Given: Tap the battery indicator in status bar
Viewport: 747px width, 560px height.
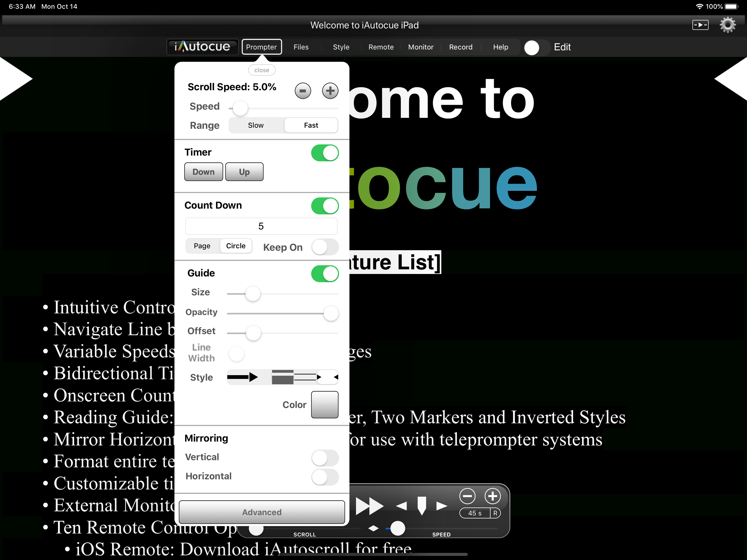Looking at the screenshot, I should (x=731, y=6).
